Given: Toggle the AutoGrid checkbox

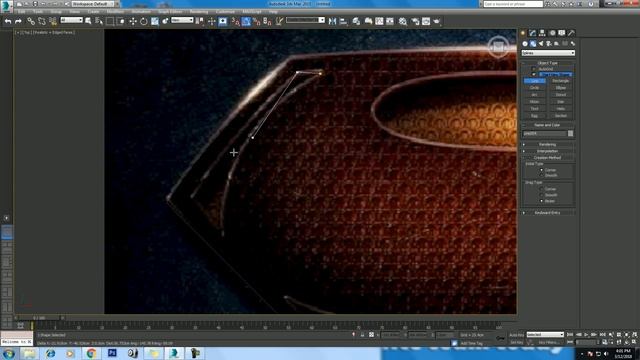Looking at the screenshot, I should 533,69.
